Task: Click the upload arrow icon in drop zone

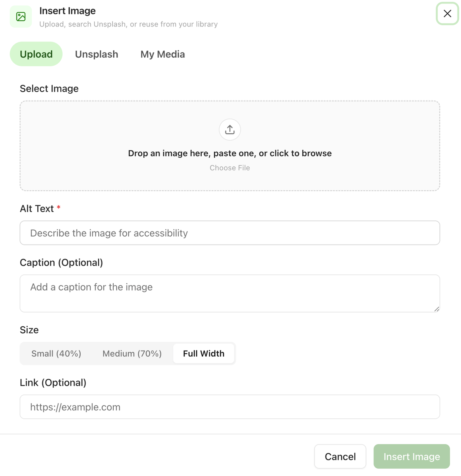Action: pyautogui.click(x=230, y=130)
